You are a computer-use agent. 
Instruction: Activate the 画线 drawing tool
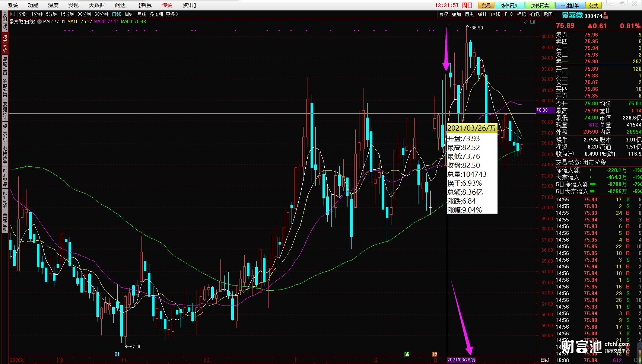pyautogui.click(x=495, y=14)
